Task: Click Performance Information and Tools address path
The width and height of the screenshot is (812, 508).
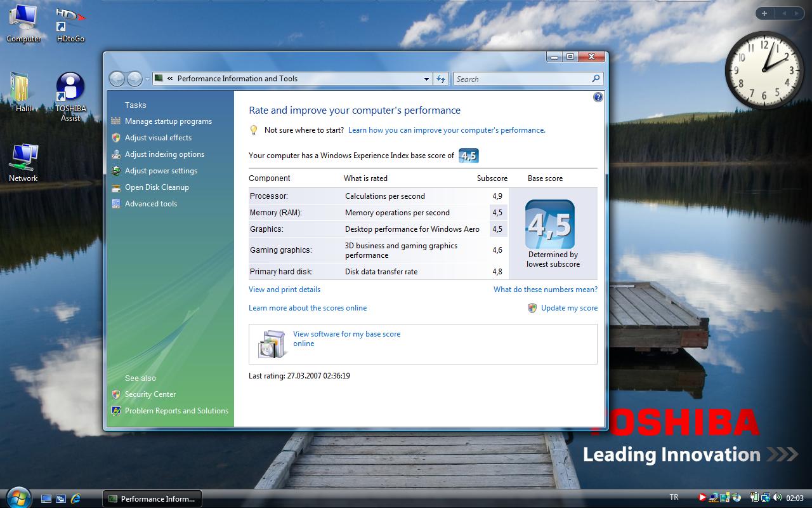Action: click(x=237, y=79)
